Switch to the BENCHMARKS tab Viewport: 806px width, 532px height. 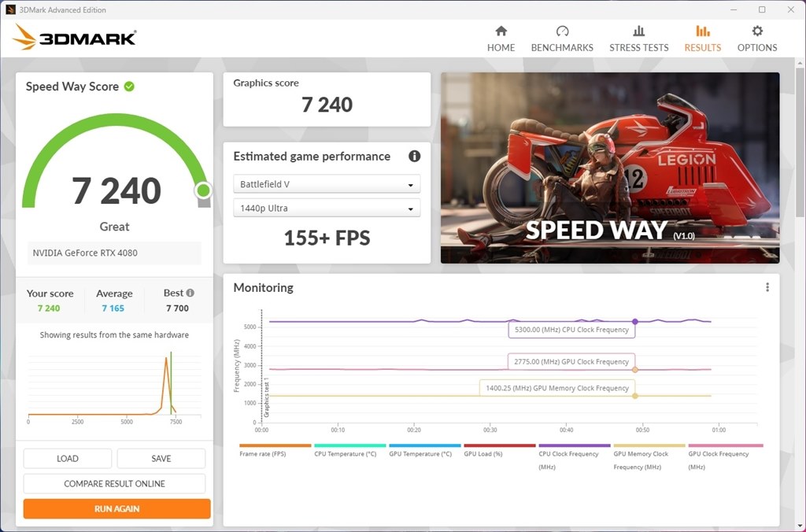pos(562,39)
